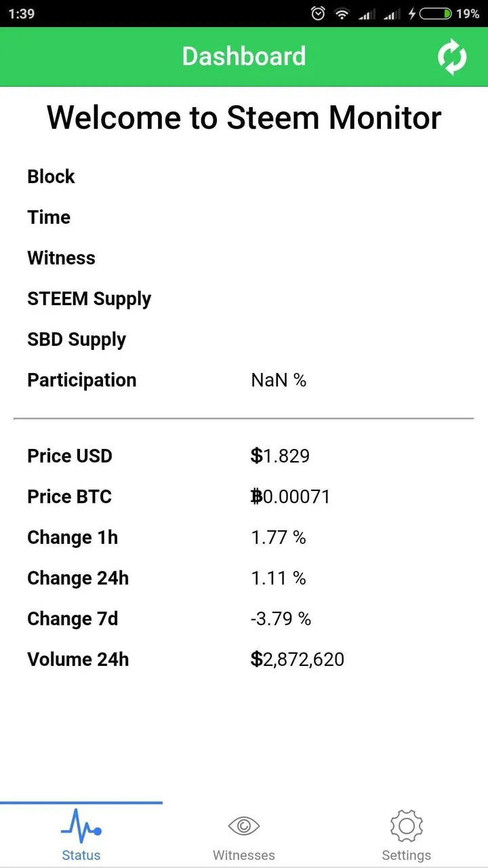Screen dimensions: 488x868
Task: Tap the Volume 24h value $2,872,620
Action: (298, 659)
